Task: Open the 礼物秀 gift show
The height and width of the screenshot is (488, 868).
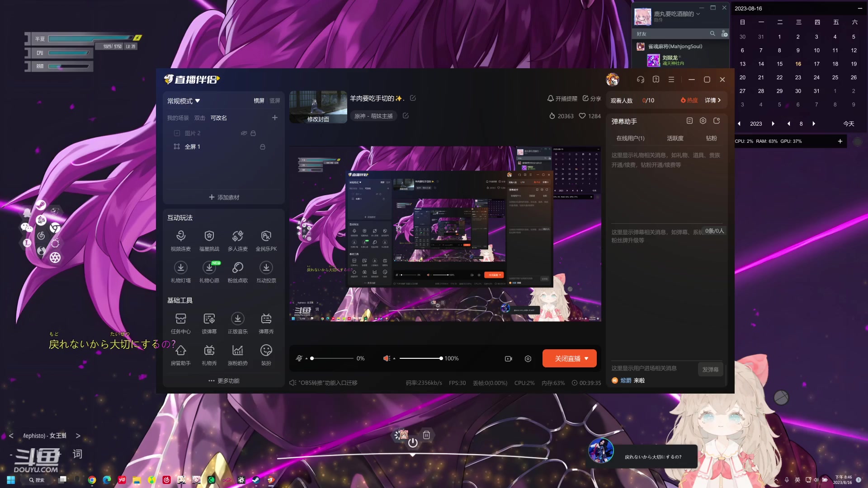Action: click(x=209, y=355)
